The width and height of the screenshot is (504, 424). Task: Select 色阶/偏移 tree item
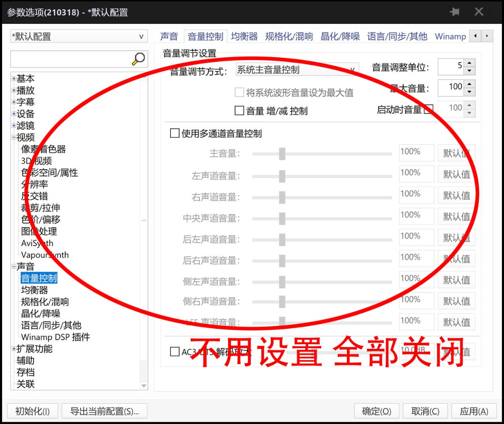40,220
